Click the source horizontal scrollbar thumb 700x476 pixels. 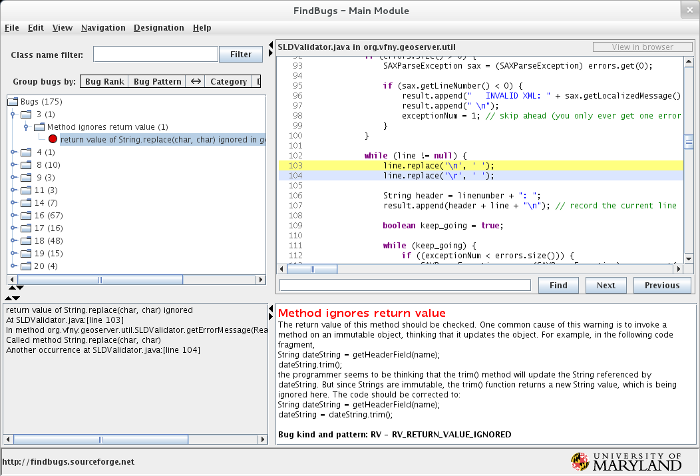coord(312,269)
